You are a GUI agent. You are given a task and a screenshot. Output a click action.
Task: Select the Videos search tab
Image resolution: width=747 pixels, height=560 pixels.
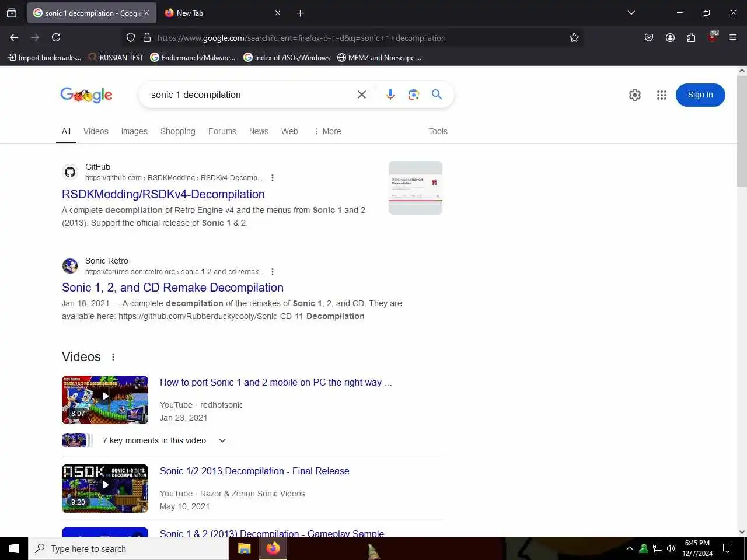[96, 131]
